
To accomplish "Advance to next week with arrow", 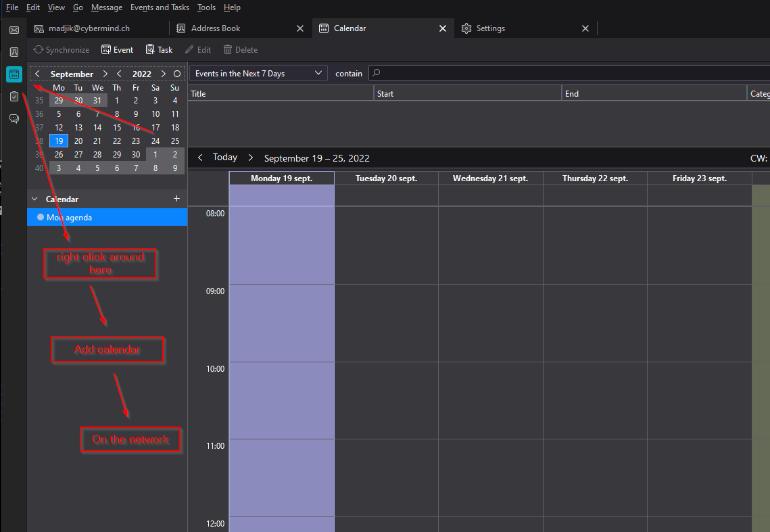I will tap(250, 158).
